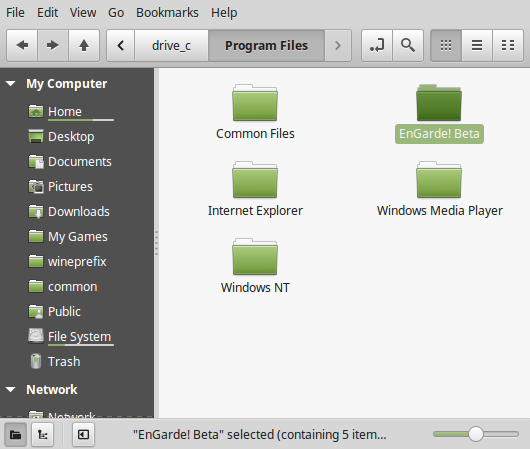Open the wineprefix bookmark folder icon
The height and width of the screenshot is (449, 530).
click(x=36, y=261)
